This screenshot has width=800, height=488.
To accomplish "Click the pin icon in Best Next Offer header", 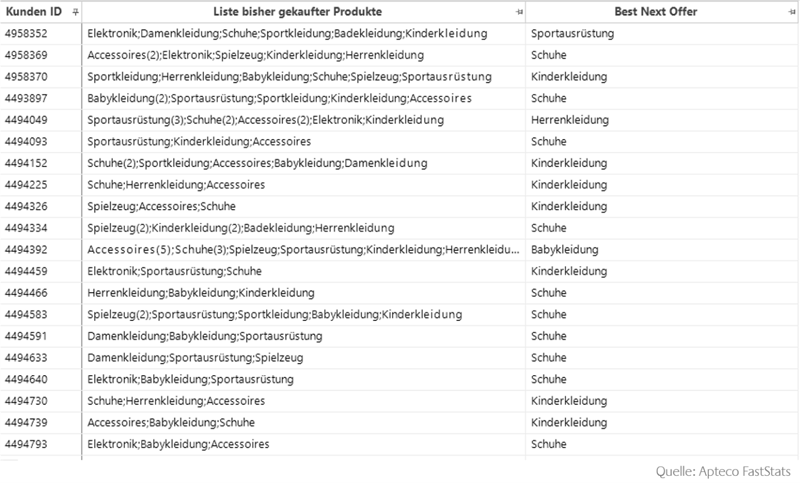I will (792, 12).
